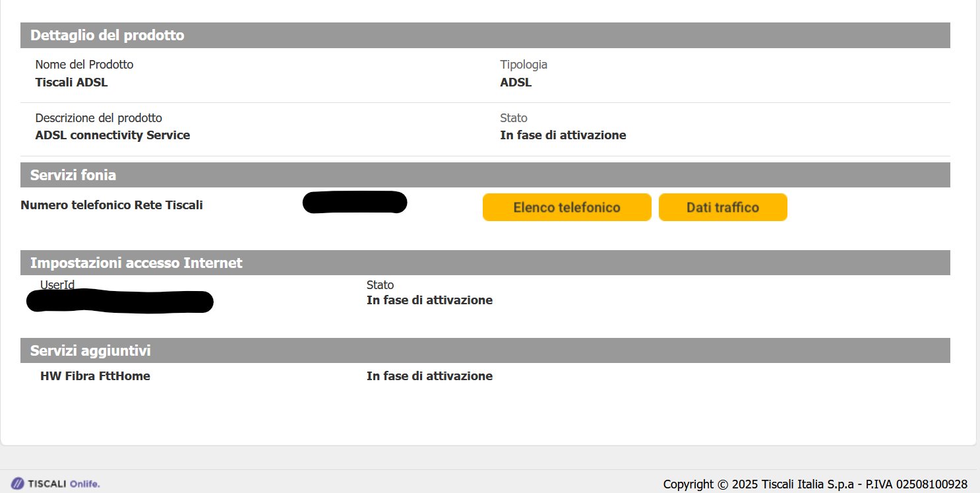Click the Servizi aggiuntivi section header
Image resolution: width=980 pixels, height=493 pixels.
click(90, 350)
